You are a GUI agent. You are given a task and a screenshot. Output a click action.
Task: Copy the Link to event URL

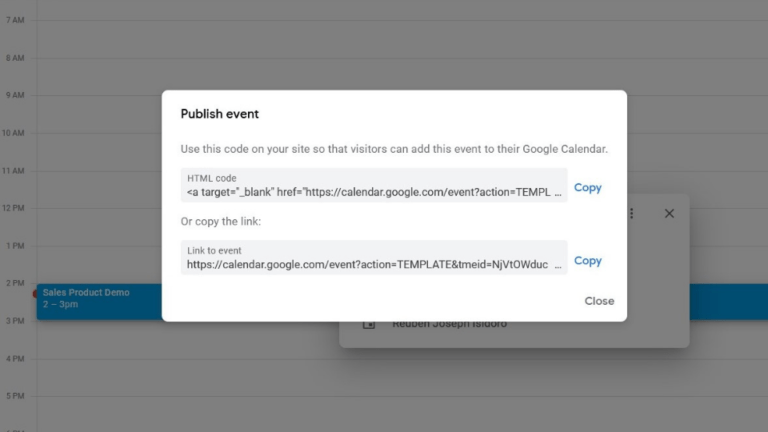pyautogui.click(x=587, y=261)
